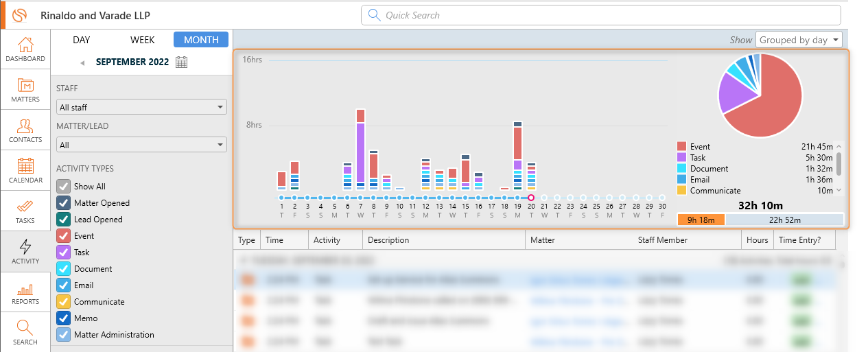Go to previous month arrow
868x352 pixels.
point(82,62)
